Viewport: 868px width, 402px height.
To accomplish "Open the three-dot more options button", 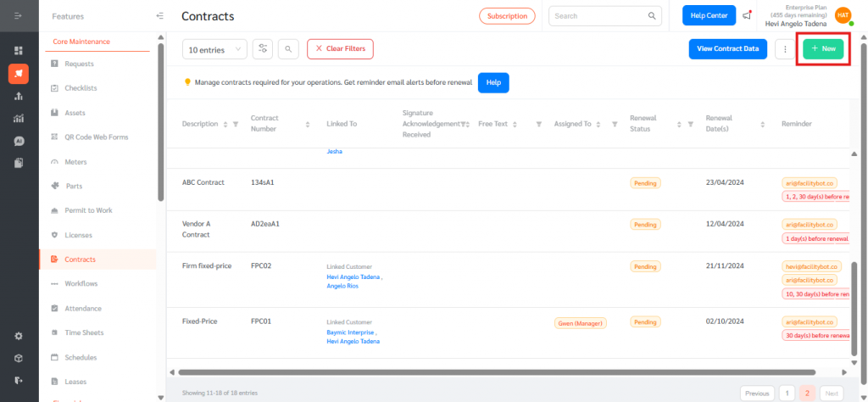I will coord(785,49).
